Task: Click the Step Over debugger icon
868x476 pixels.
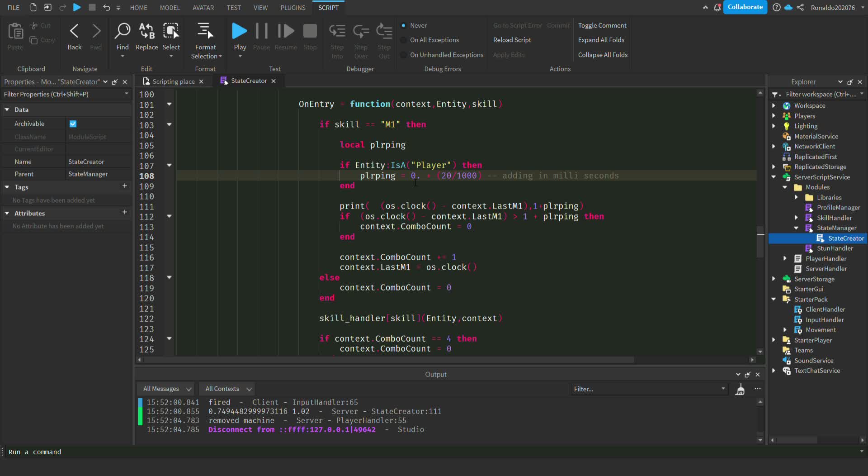Action: (x=361, y=31)
